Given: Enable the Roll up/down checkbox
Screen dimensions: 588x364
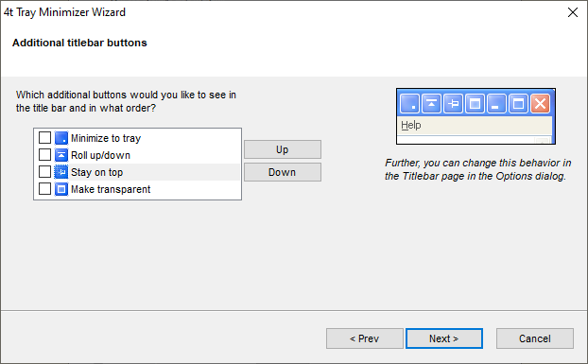Looking at the screenshot, I should pyautogui.click(x=45, y=154).
